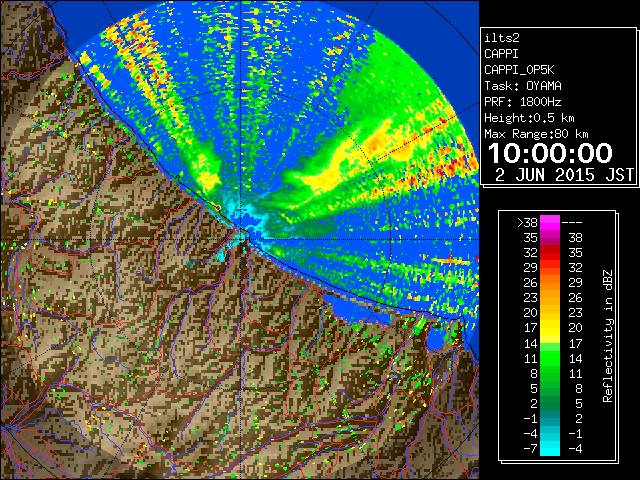The image size is (640, 480).
Task: Select the -7 legend label
Action: [530, 449]
